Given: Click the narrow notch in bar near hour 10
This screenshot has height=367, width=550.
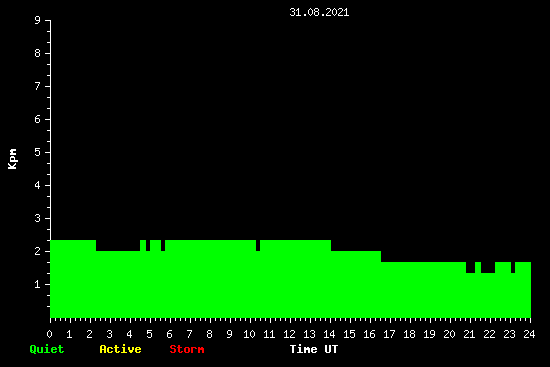Looking at the screenshot, I should (x=258, y=246).
